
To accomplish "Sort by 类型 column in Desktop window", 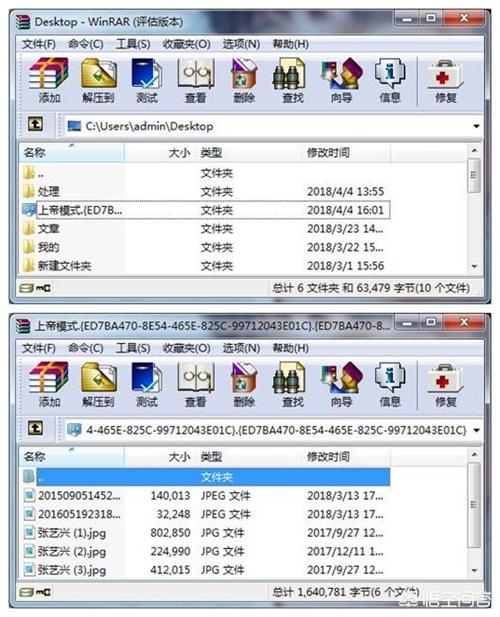I will (249, 152).
